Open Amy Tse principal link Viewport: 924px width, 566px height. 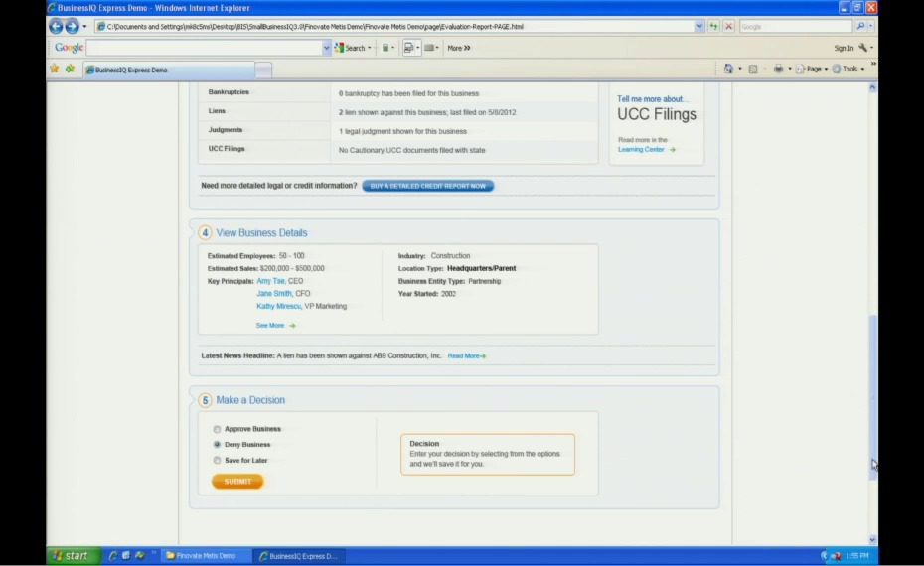coord(270,281)
